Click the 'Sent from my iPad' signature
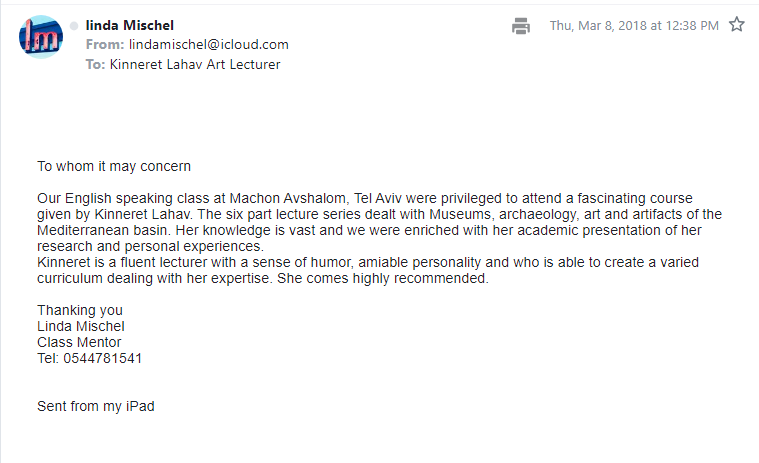 pos(96,406)
